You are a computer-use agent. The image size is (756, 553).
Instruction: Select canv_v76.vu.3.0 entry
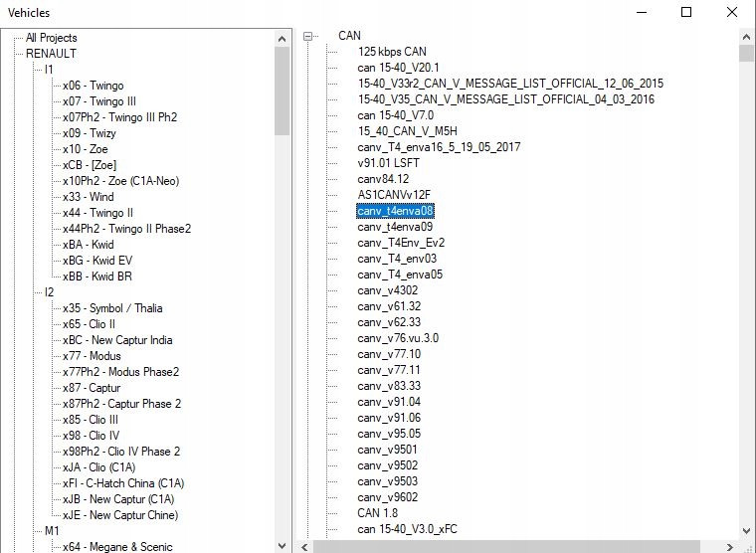[398, 338]
